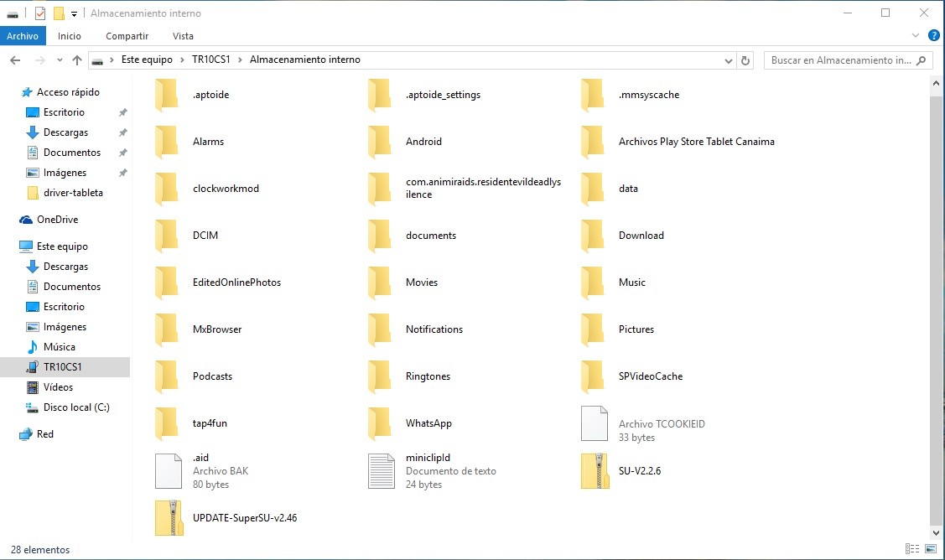The image size is (945, 560).
Task: Click the Up one level arrow
Action: tap(77, 60)
